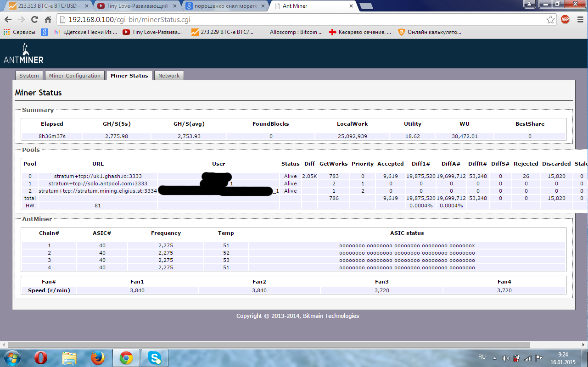This screenshot has height=367, width=588.
Task: Open the System tab
Action: click(29, 76)
